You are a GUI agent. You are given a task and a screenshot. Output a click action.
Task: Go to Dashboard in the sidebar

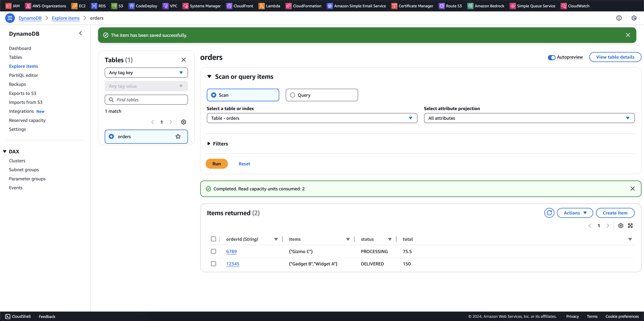[x=20, y=48]
